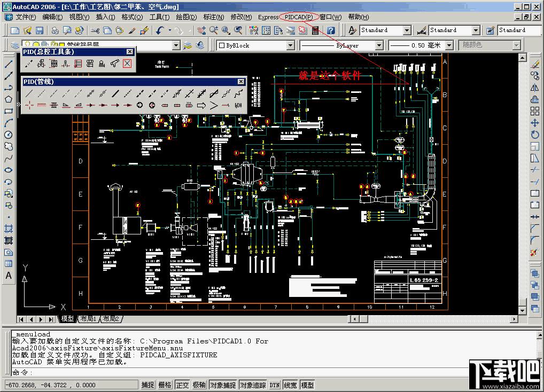The width and height of the screenshot is (544, 392).
Task: Click the Save icon in the standard toolbar
Action: pos(40,30)
